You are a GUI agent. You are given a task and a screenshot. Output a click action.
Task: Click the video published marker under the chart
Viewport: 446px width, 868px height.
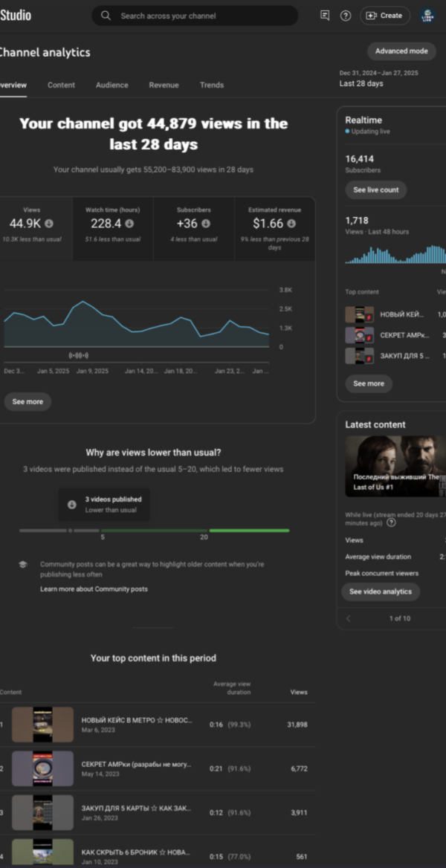tap(79, 355)
